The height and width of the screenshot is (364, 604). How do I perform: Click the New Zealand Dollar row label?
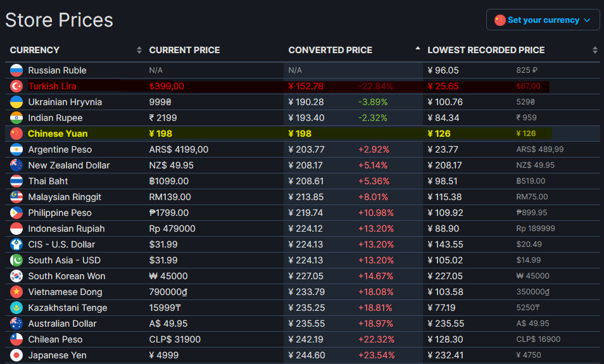coord(68,165)
